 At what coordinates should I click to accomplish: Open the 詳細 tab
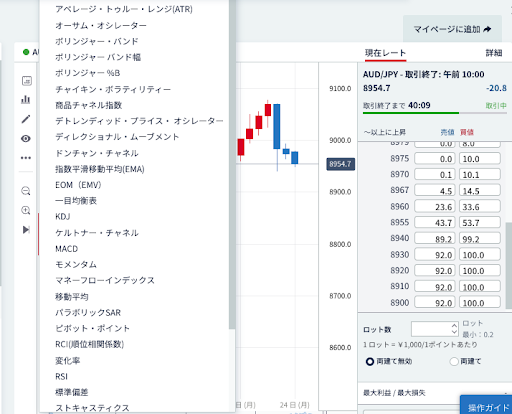click(494, 53)
